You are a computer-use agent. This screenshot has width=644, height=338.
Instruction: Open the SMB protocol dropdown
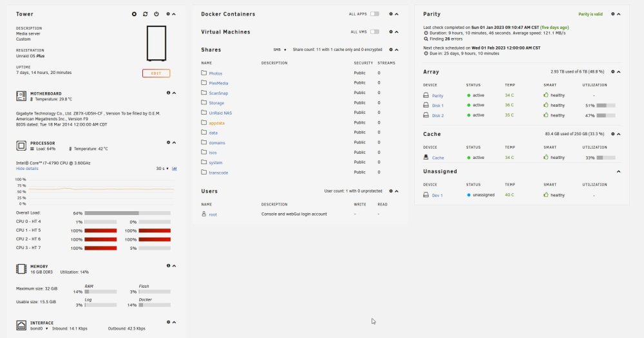[x=279, y=50]
